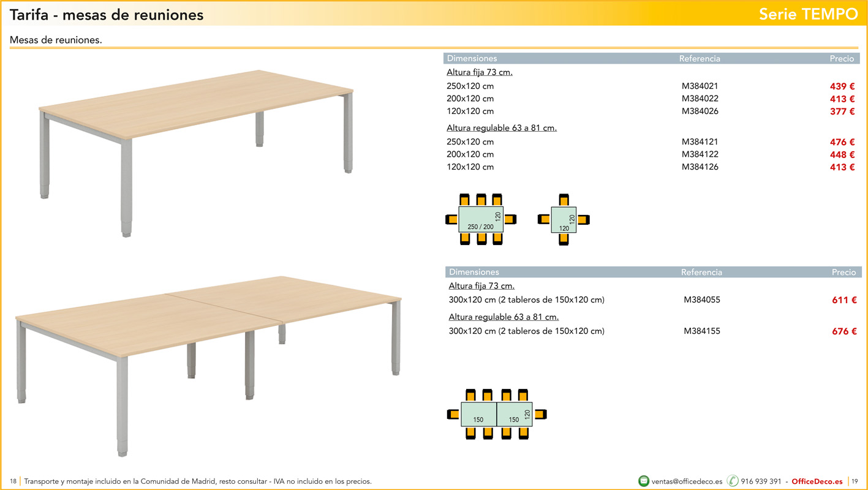Click the 200x120 cm row with M384122

[651, 154]
